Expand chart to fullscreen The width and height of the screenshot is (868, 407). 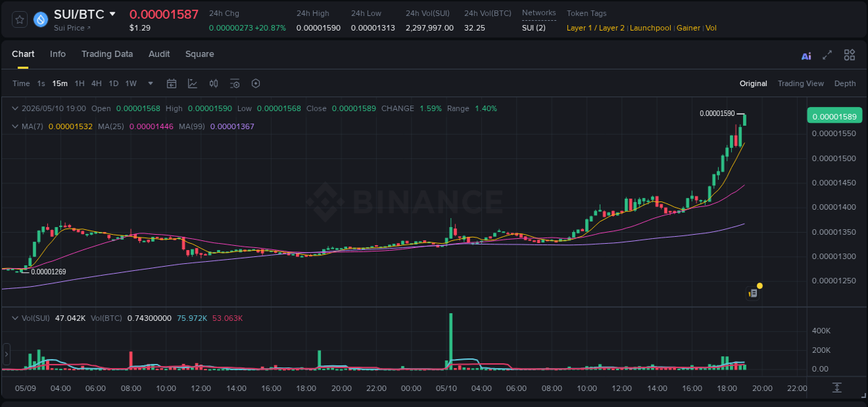[x=827, y=55]
